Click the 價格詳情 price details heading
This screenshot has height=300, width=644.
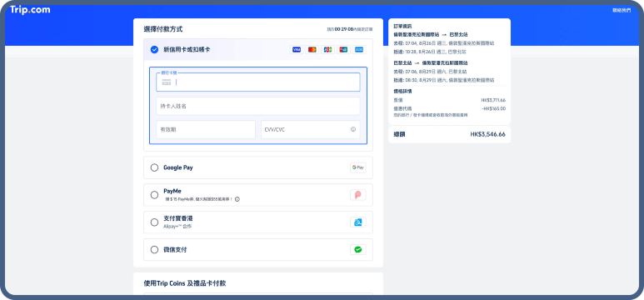tap(402, 91)
